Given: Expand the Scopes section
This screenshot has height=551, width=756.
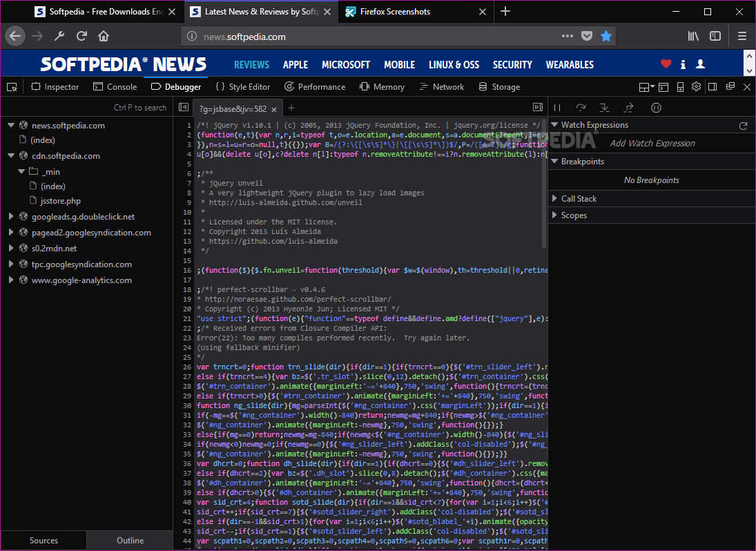Looking at the screenshot, I should (x=554, y=215).
